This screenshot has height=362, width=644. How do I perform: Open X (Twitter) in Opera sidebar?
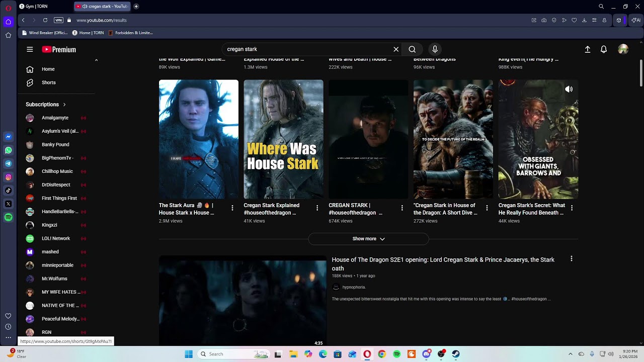[9, 204]
